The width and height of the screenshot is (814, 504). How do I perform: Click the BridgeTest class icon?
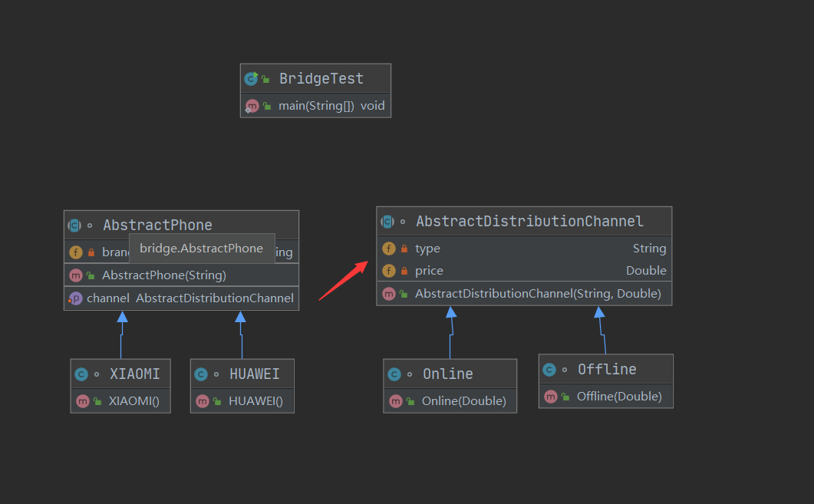(x=252, y=78)
